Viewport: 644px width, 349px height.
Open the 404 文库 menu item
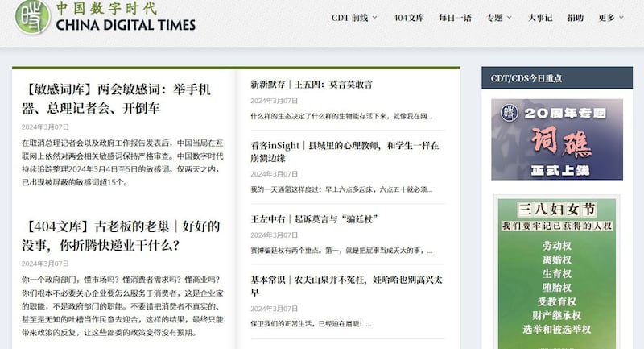410,17
